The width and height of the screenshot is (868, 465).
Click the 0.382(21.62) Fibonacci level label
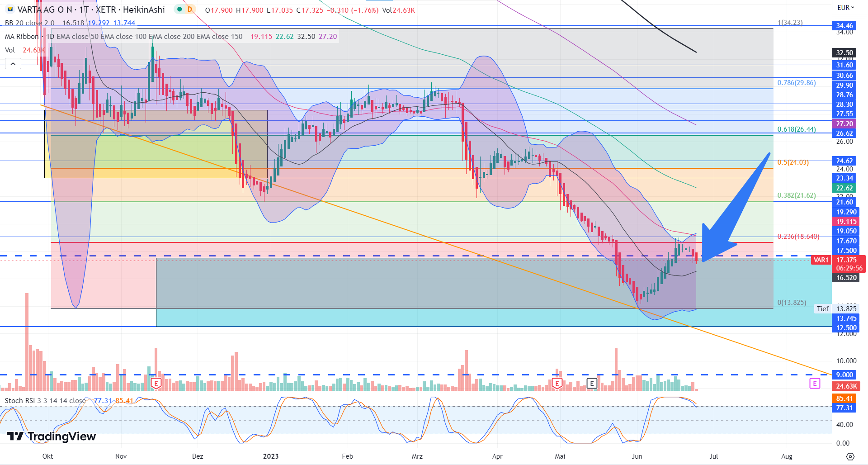point(797,195)
